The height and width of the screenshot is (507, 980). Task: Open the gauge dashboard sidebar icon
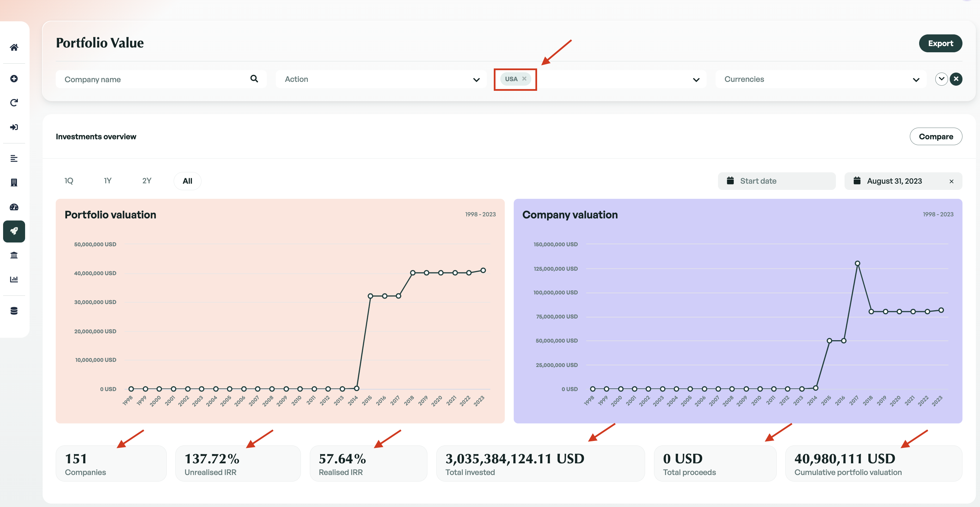point(14,207)
